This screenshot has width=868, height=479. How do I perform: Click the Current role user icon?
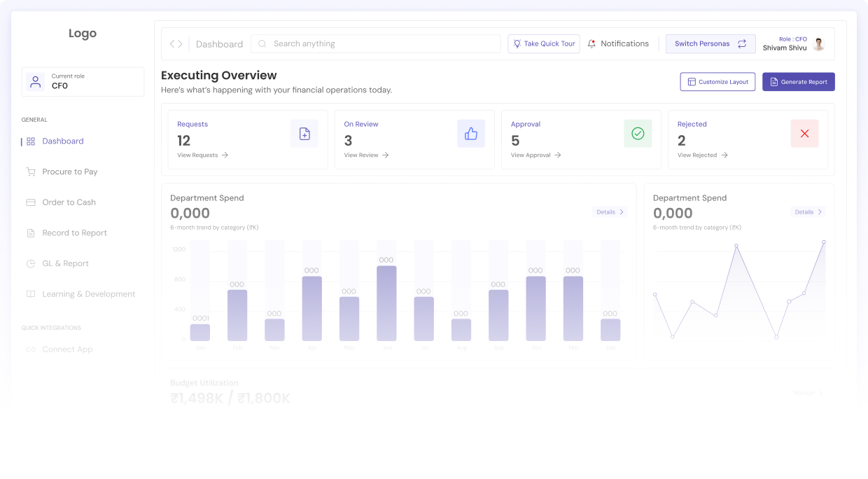[36, 81]
